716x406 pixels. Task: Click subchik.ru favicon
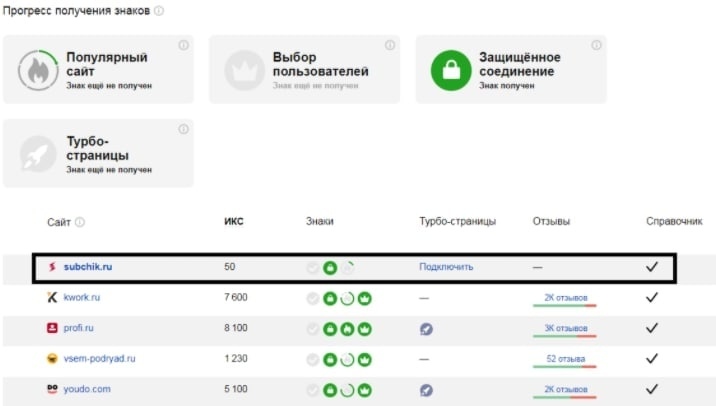pyautogui.click(x=52, y=267)
